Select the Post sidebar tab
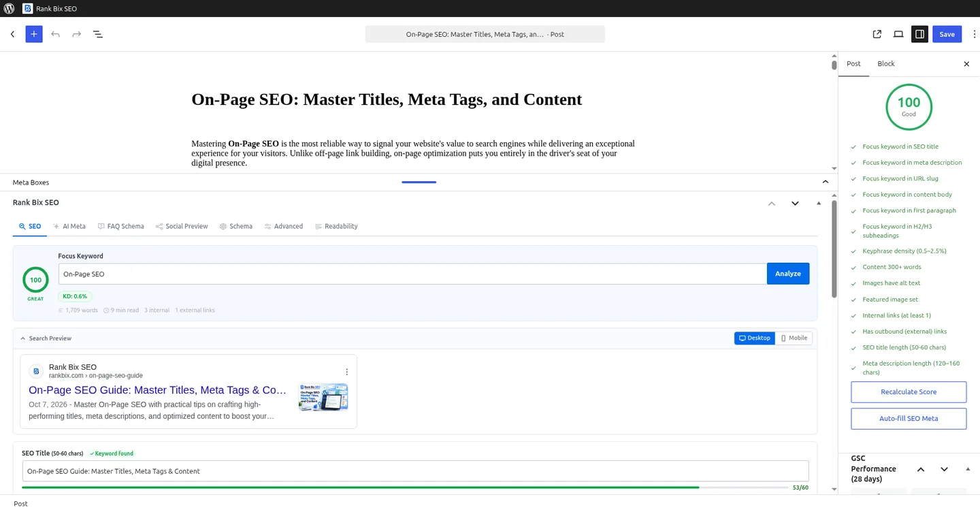The height and width of the screenshot is (512, 980). click(x=853, y=63)
